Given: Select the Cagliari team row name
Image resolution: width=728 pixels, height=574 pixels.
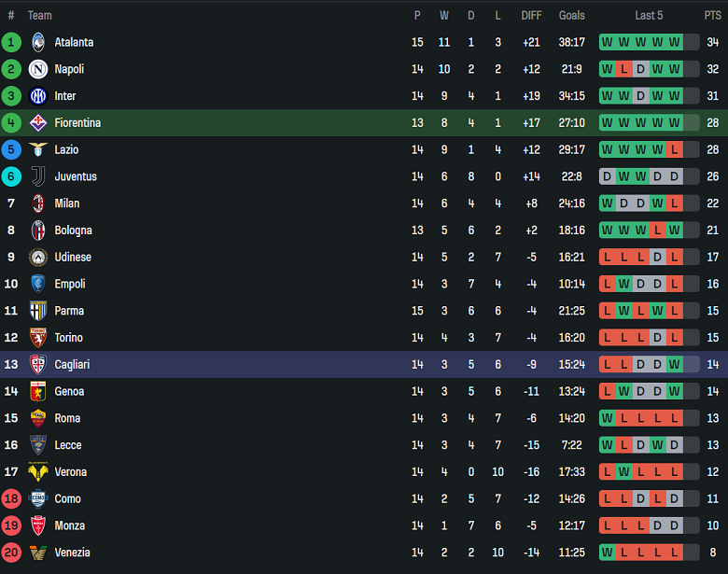Looking at the screenshot, I should pos(72,365).
